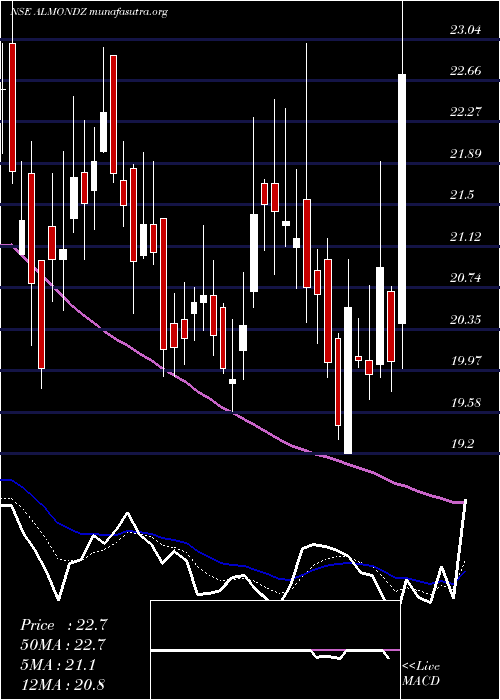Click the 20.74 price axis label
Screen dimensions: 500x700
coord(466,278)
